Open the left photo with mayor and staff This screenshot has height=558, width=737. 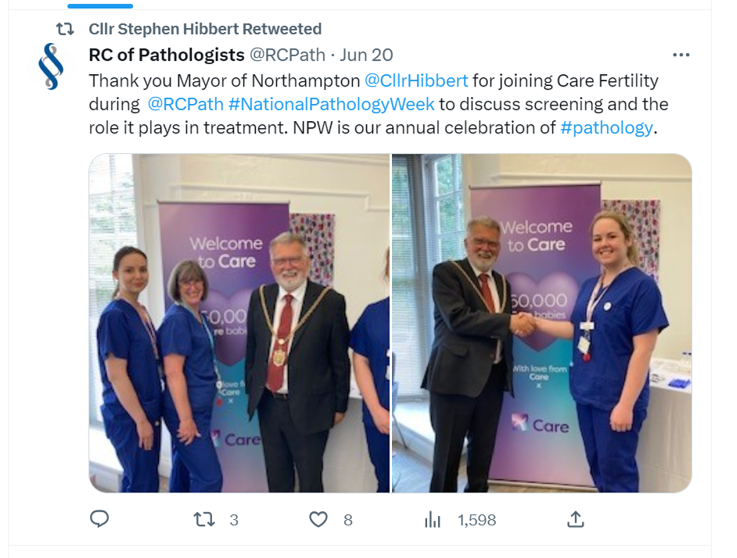pos(239,323)
